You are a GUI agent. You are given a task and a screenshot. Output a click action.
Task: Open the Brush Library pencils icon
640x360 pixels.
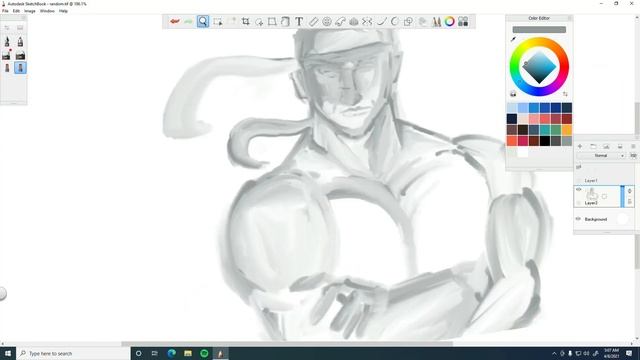click(436, 22)
